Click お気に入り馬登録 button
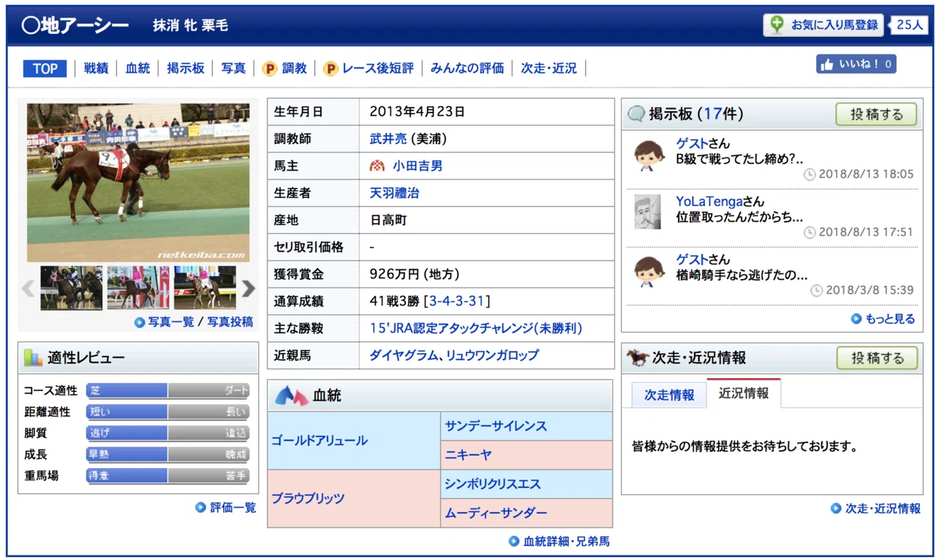 [x=824, y=25]
